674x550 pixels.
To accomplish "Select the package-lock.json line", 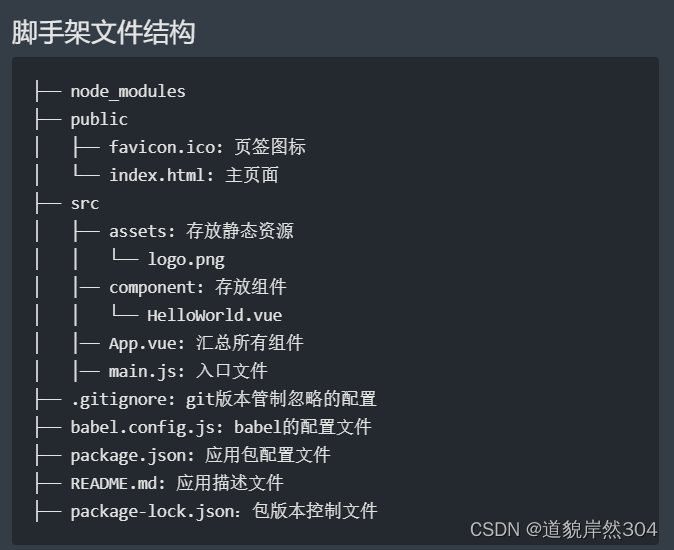I will coord(152,511).
